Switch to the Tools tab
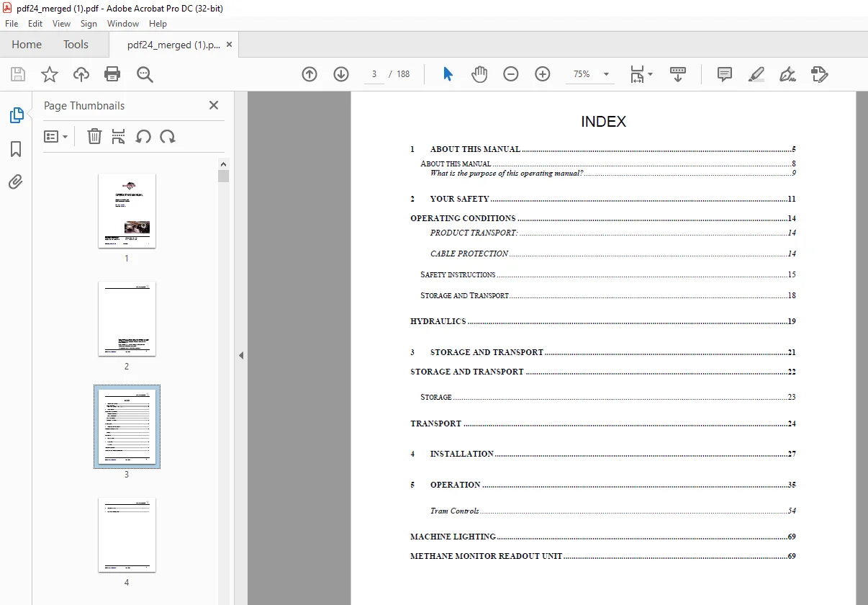The width and height of the screenshot is (868, 605). pyautogui.click(x=76, y=45)
